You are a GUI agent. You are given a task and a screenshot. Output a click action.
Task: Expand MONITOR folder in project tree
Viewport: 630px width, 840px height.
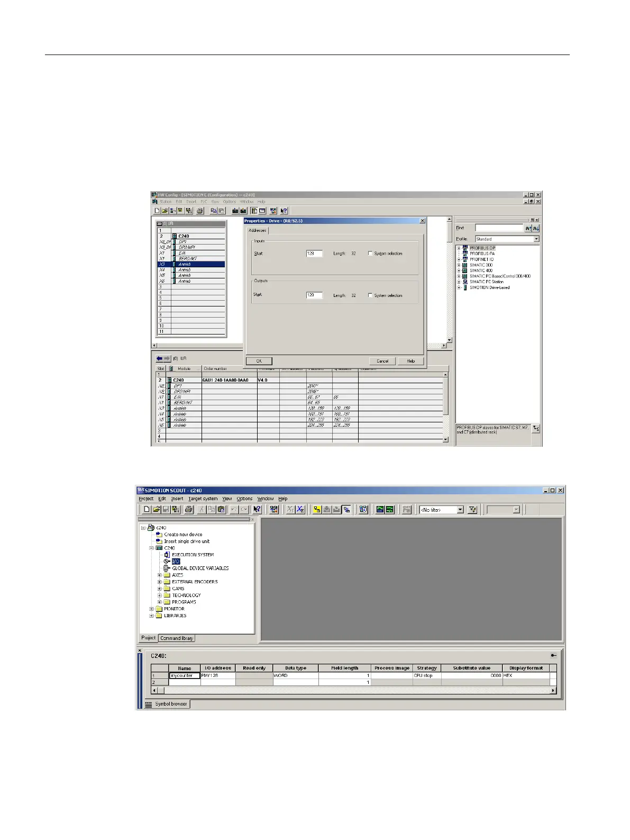pyautogui.click(x=152, y=609)
